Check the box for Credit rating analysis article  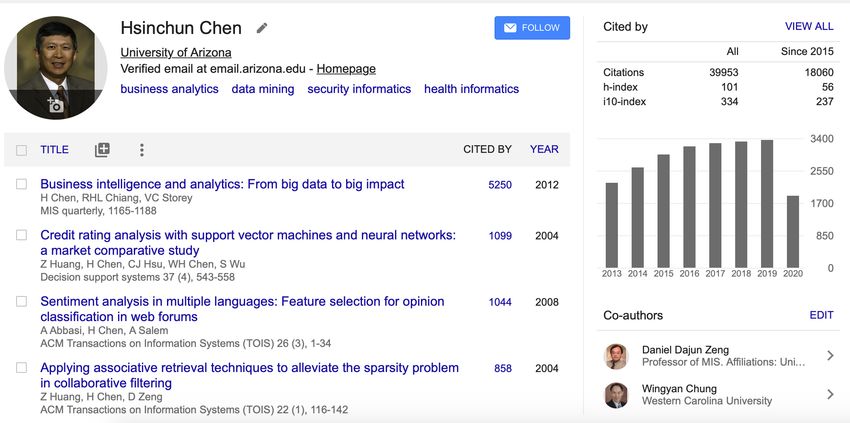pyautogui.click(x=21, y=235)
